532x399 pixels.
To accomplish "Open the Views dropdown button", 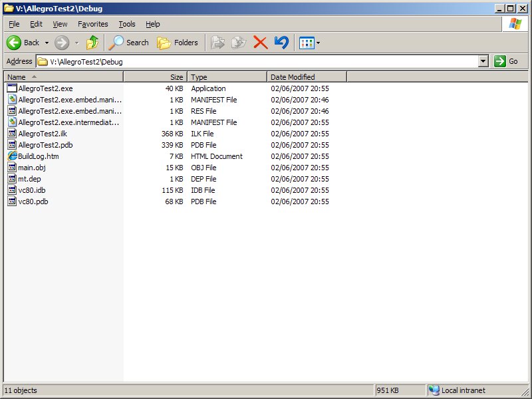I will (309, 43).
